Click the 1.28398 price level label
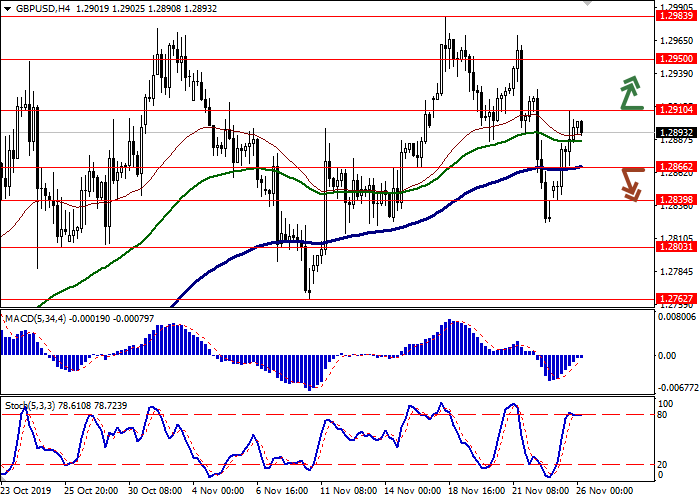The image size is (700, 500). (x=677, y=200)
